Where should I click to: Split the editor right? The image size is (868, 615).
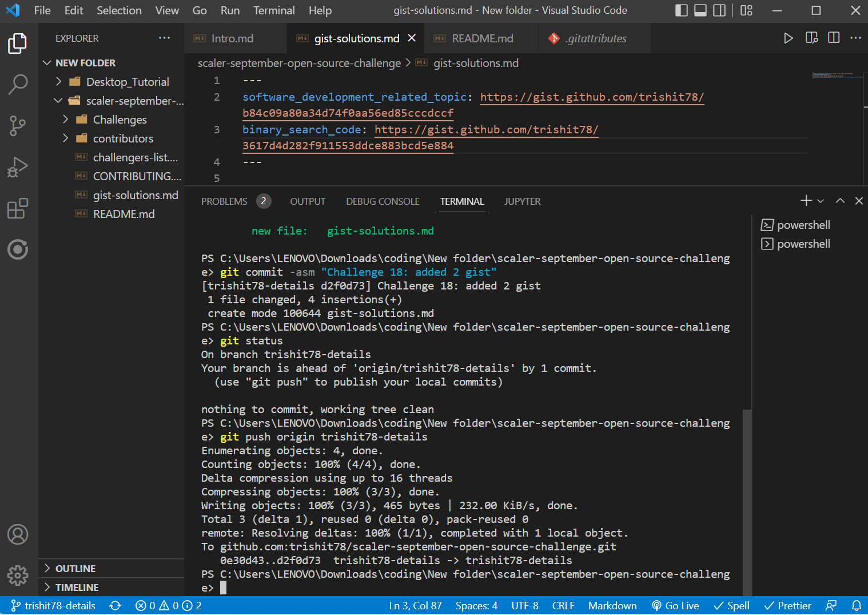click(x=834, y=38)
